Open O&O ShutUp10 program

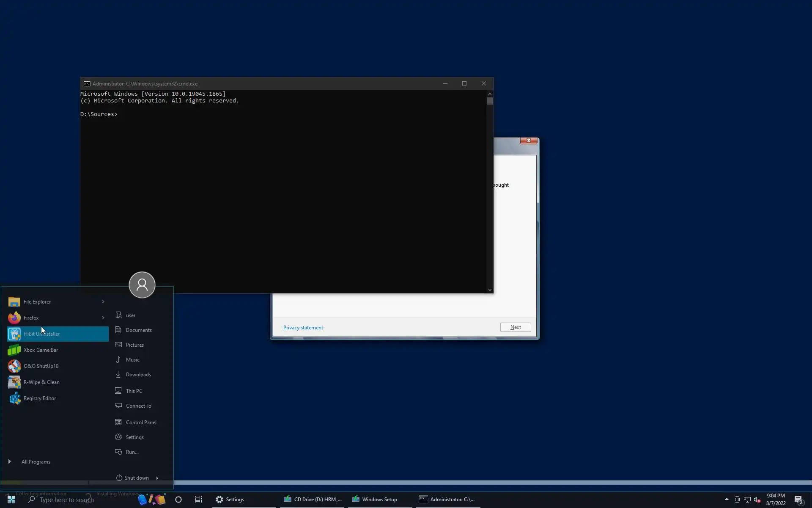41,366
